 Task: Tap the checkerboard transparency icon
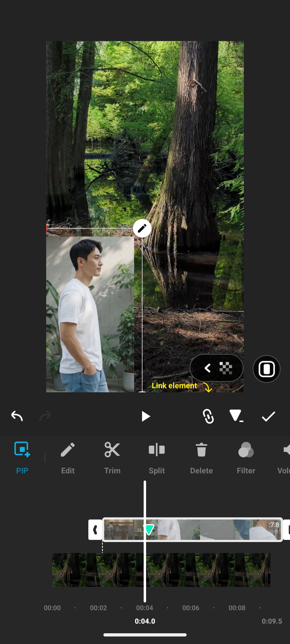[226, 368]
